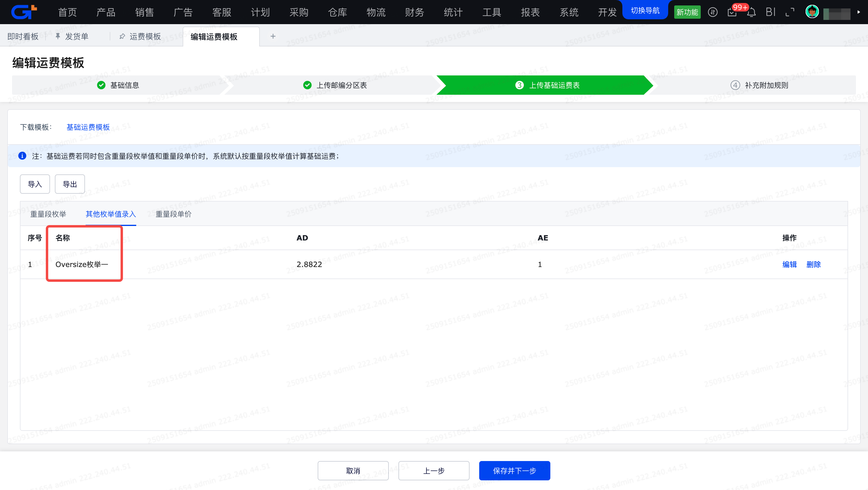Click the pin icon on 运费模板 tab
This screenshot has height=490, width=868.
122,36
